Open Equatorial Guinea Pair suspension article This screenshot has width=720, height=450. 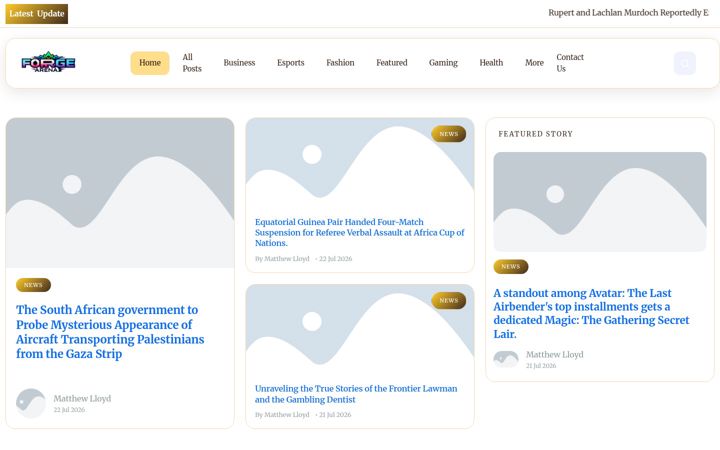coord(360,232)
